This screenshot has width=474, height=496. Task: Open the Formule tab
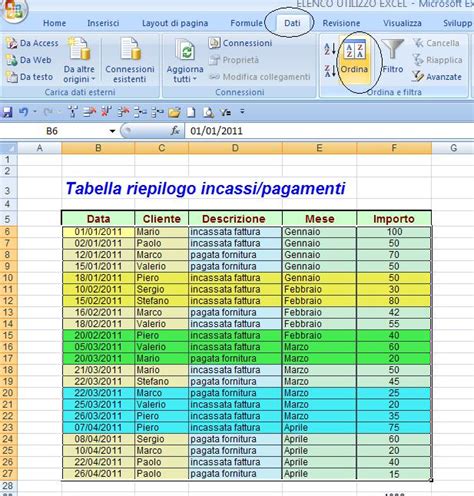[246, 23]
